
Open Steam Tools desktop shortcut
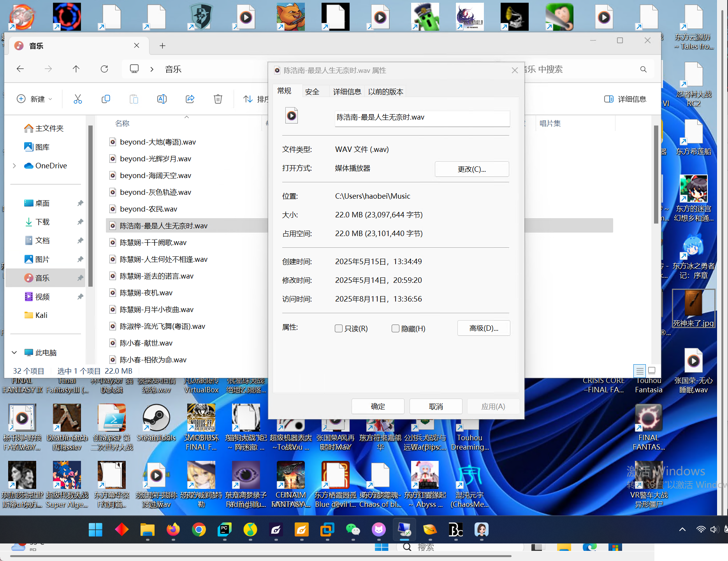point(157,423)
